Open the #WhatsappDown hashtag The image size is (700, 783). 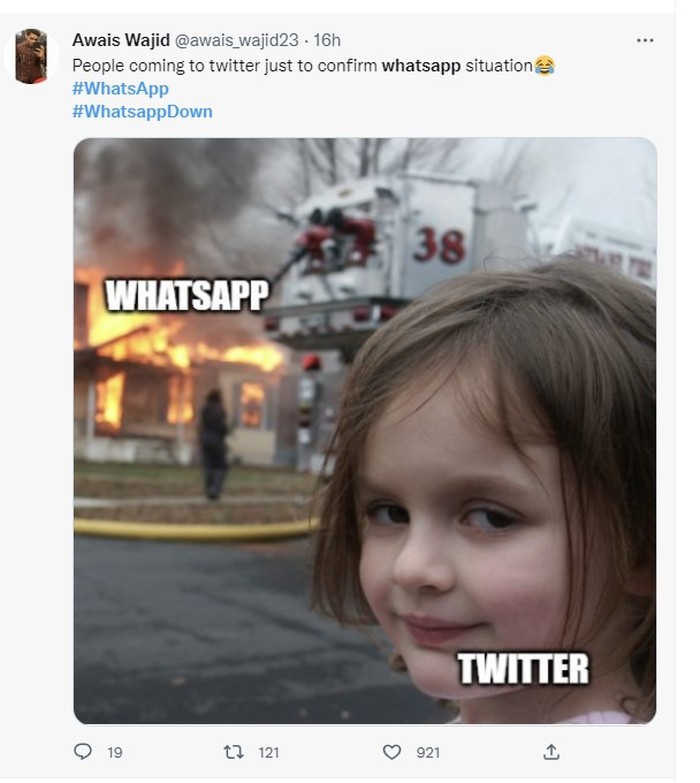click(142, 111)
